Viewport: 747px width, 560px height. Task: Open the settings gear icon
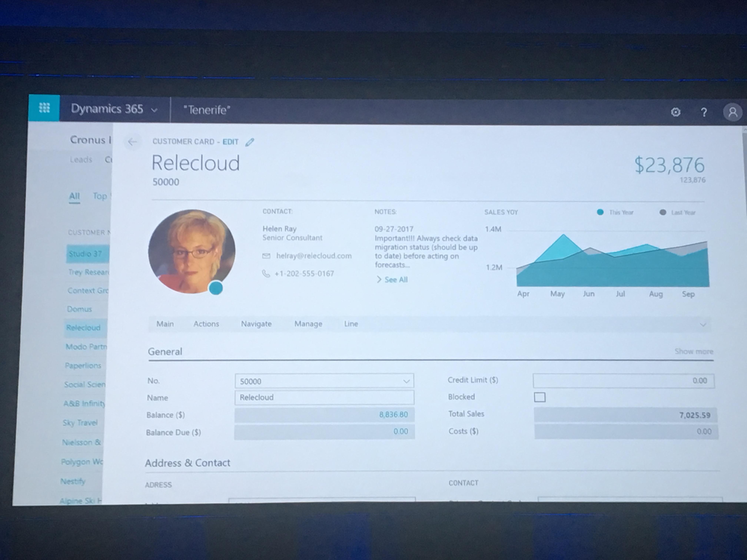click(x=675, y=112)
